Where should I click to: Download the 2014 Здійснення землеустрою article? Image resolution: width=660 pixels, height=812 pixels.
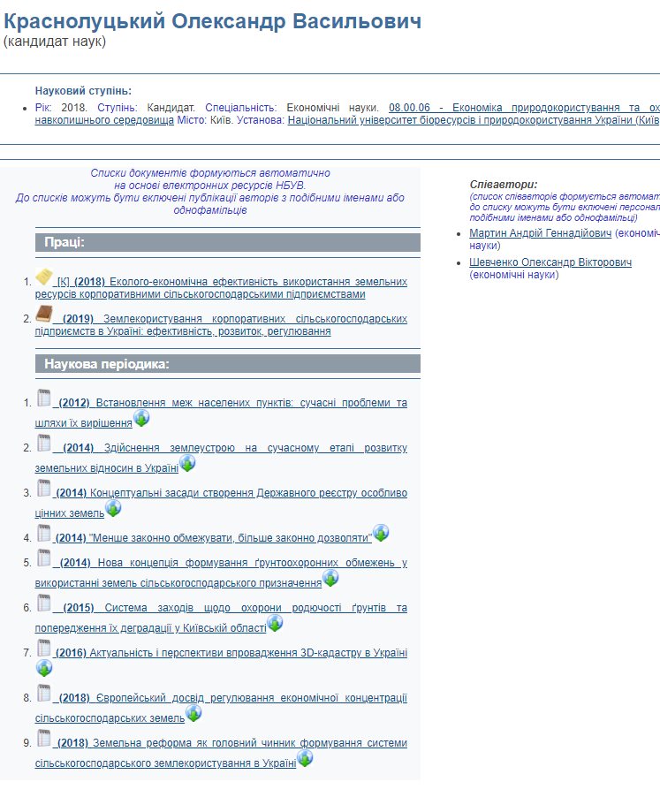[187, 463]
